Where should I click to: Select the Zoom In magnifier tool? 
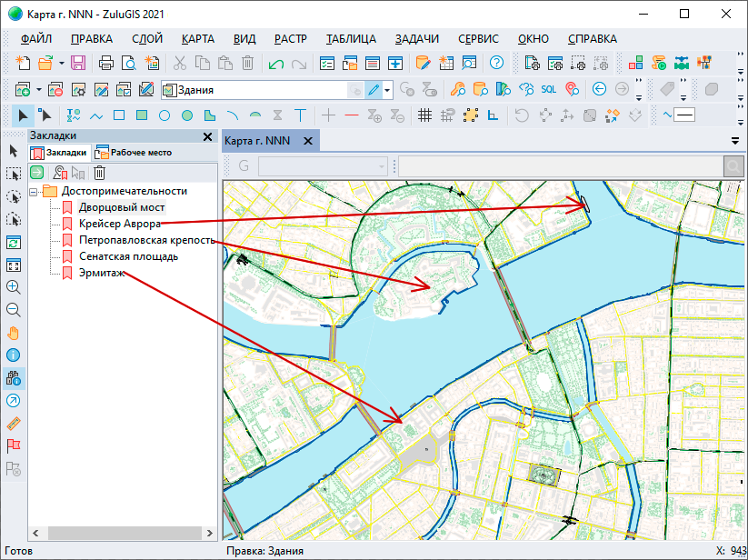[13, 286]
